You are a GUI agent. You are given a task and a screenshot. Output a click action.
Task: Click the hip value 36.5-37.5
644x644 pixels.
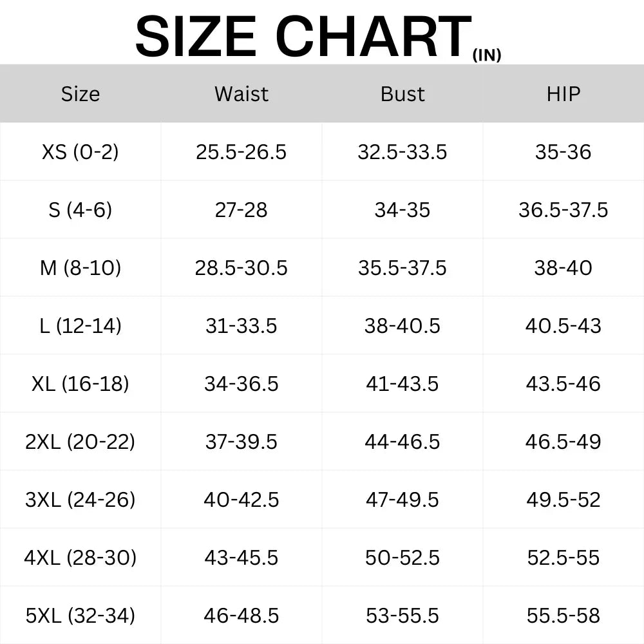(563, 210)
